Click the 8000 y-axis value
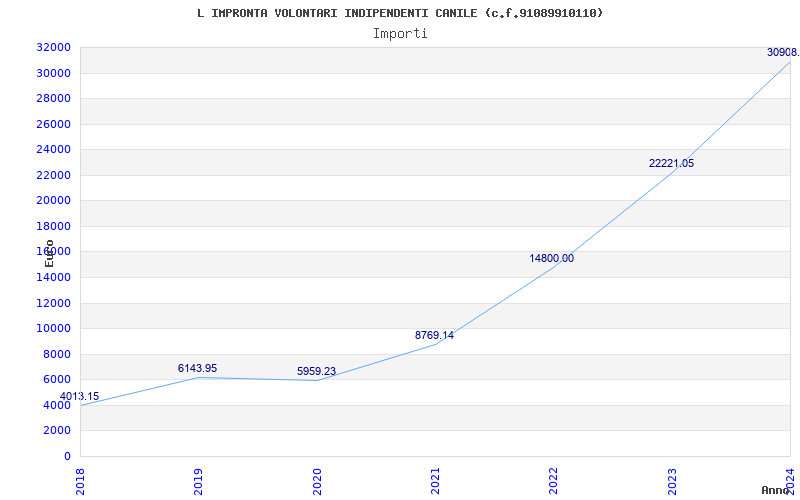 [x=56, y=354]
